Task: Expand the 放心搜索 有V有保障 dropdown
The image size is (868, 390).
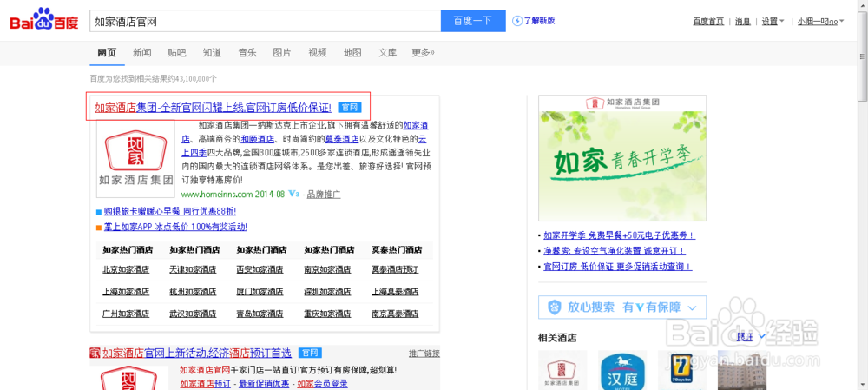Action: click(x=692, y=307)
